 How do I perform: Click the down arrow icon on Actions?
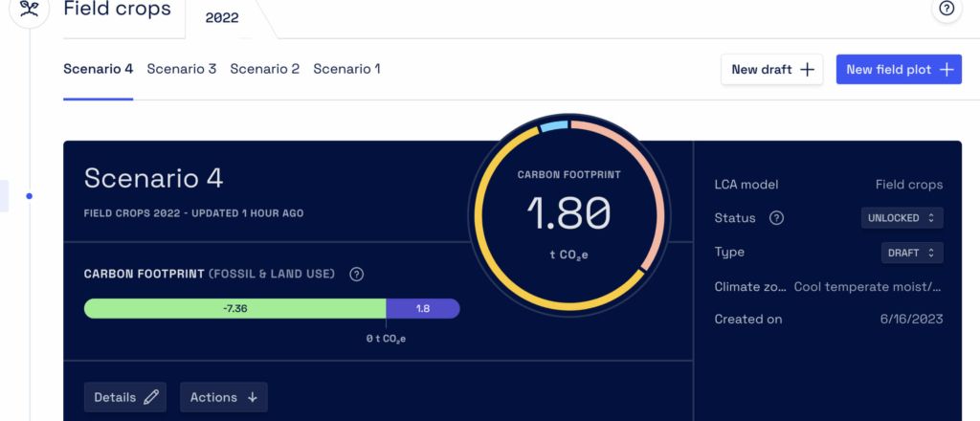(253, 397)
